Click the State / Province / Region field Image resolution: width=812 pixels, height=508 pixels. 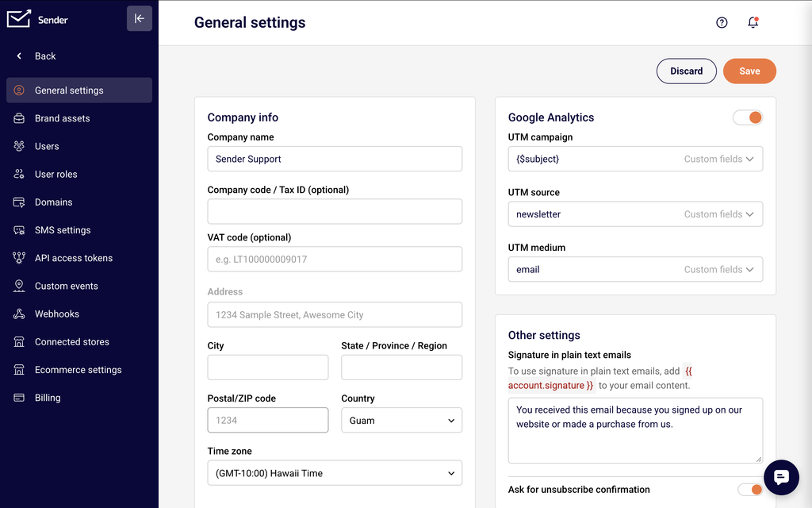coord(402,368)
